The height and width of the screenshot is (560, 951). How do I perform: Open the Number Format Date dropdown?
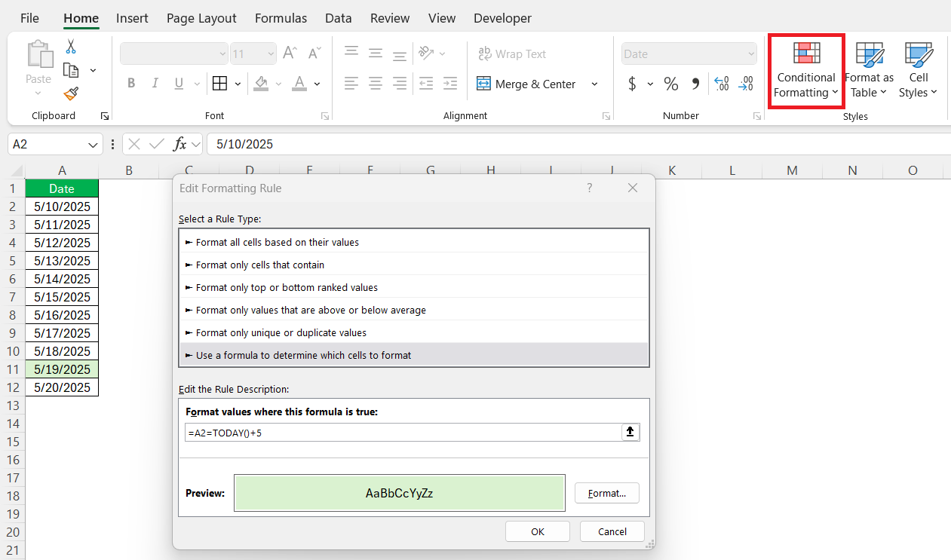click(x=751, y=54)
